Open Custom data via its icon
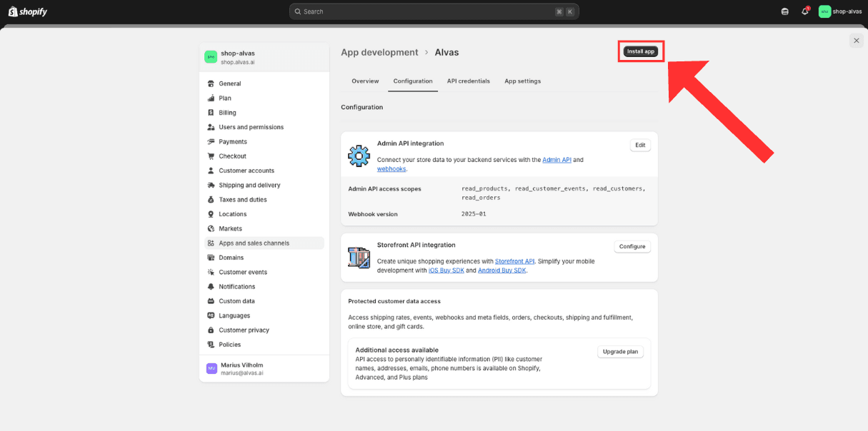Viewport: 868px width, 431px height. [211, 301]
